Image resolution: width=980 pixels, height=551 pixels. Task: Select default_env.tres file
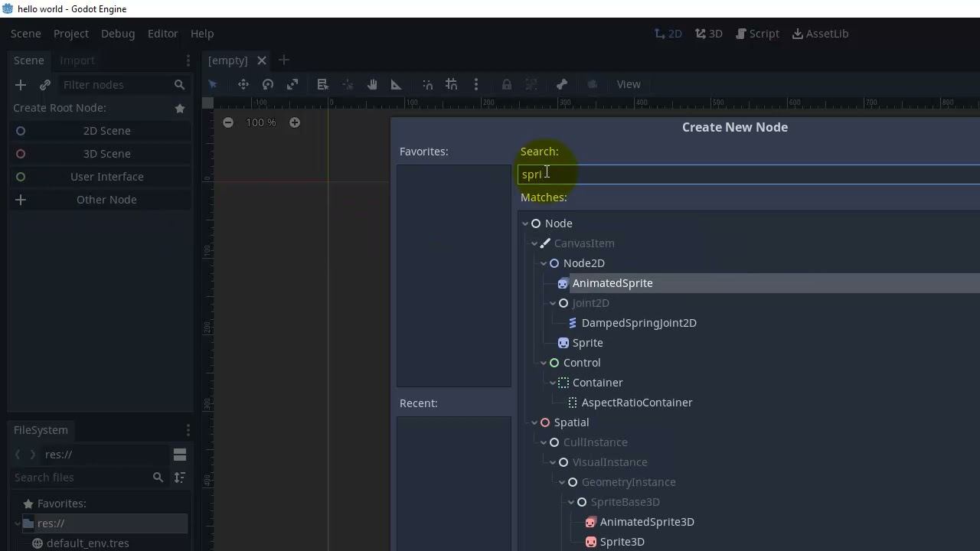87,543
